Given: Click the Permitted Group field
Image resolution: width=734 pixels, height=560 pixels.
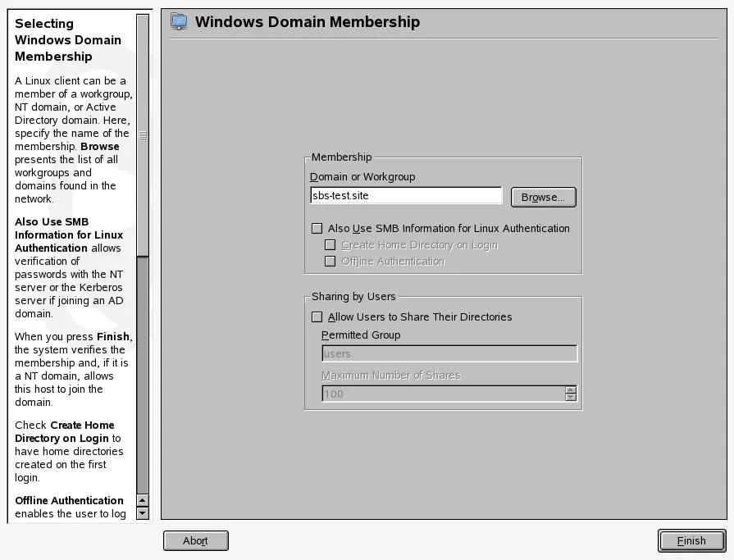Looking at the screenshot, I should coord(449,353).
